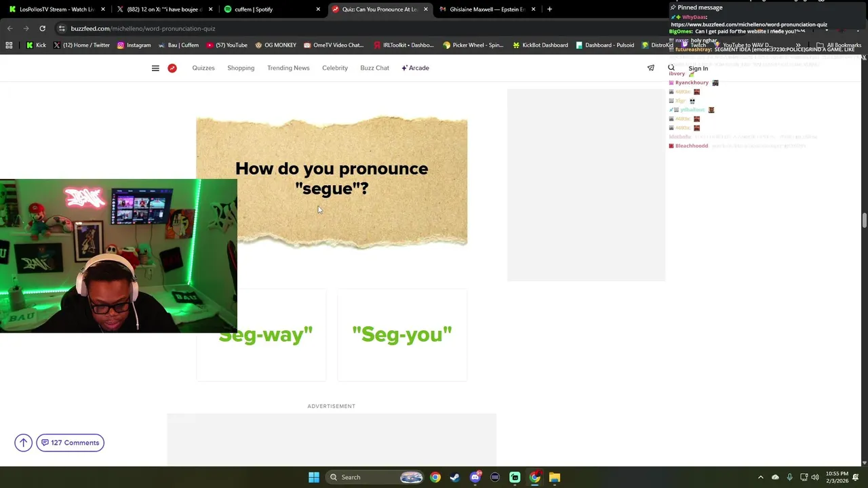Screen dimensions: 868x488
Task: Open the 127 Comments button
Action: pyautogui.click(x=71, y=443)
